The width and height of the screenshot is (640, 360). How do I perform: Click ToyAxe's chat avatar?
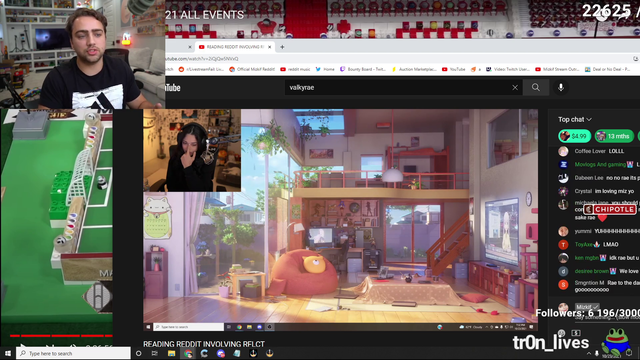[563, 244]
